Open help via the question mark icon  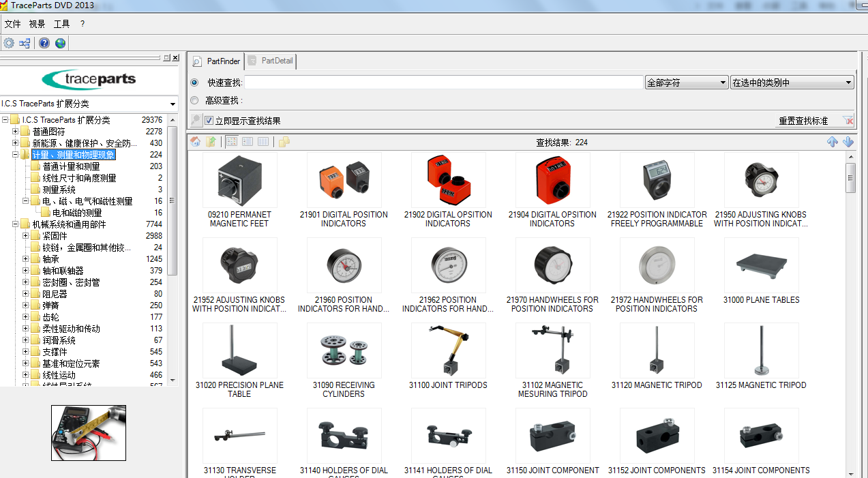pos(44,43)
